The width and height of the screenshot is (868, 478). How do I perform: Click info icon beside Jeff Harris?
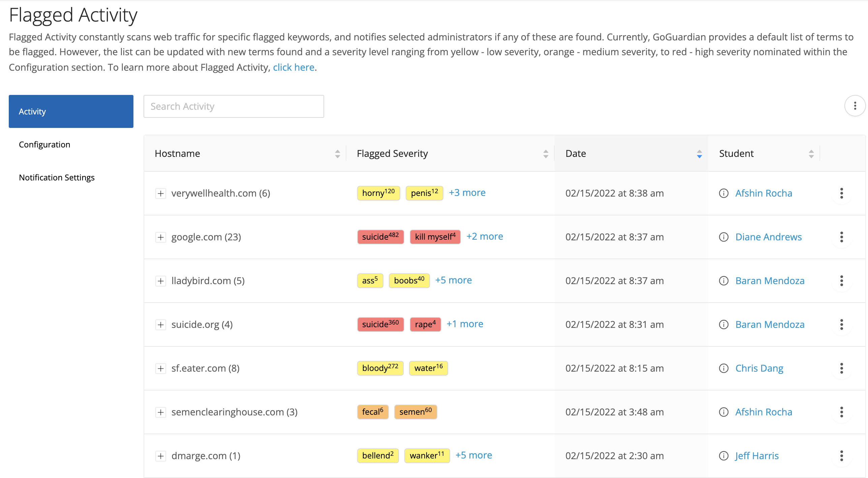click(723, 456)
